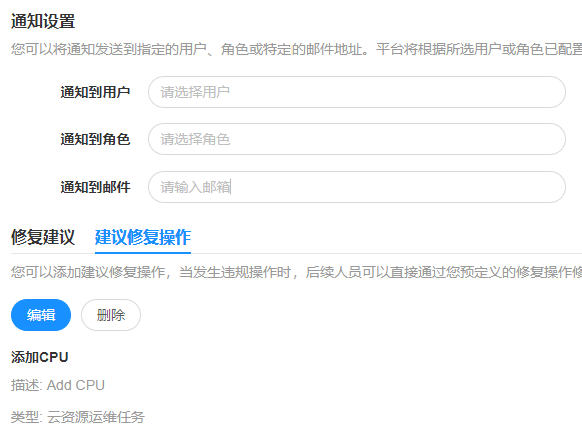Click the 通知到用户 label

[95, 92]
